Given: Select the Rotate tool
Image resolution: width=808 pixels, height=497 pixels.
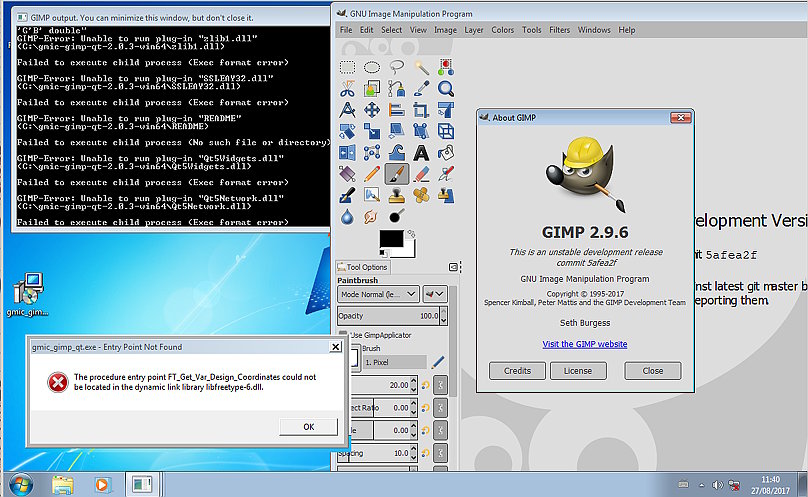Looking at the screenshot, I should (x=347, y=131).
